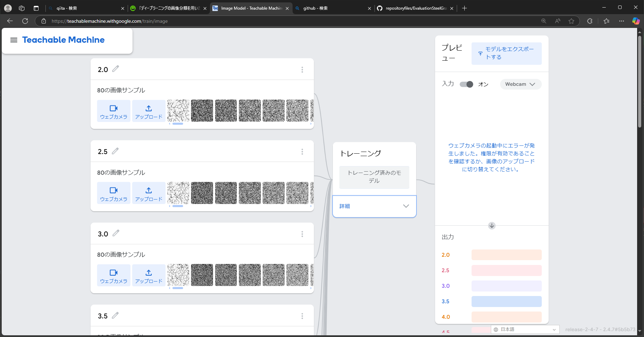This screenshot has height=337, width=644.
Task: Click the page vertical scrollbar
Action: pos(640,82)
